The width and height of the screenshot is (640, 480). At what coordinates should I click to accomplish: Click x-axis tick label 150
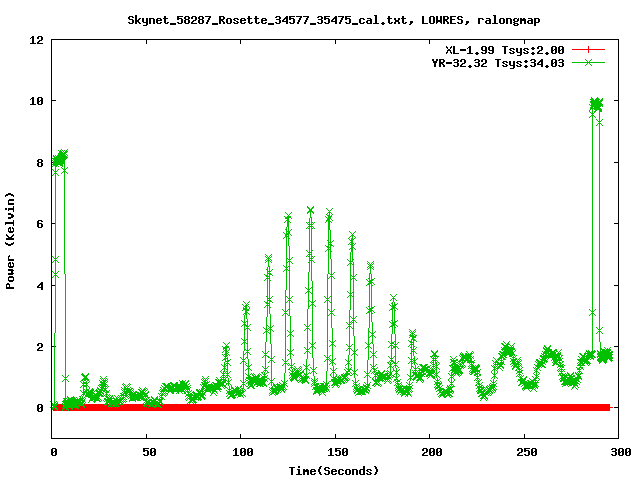(x=338, y=452)
